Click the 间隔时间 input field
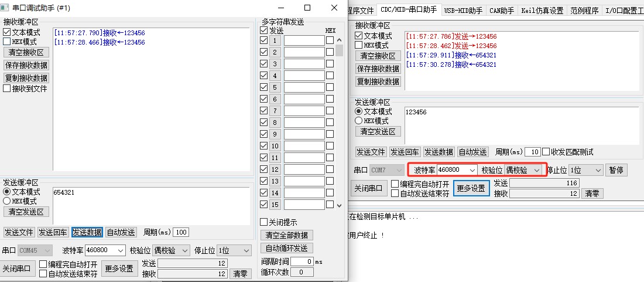This screenshot has width=644, height=282. [x=302, y=261]
